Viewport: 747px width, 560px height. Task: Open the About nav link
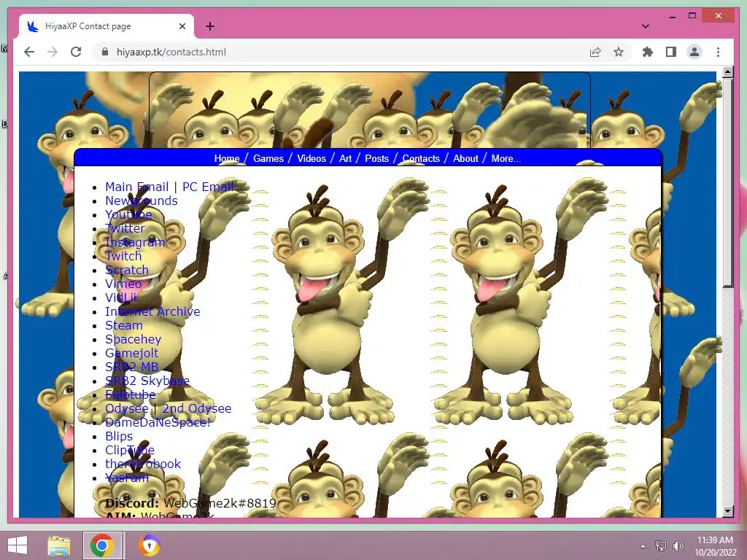(x=465, y=158)
